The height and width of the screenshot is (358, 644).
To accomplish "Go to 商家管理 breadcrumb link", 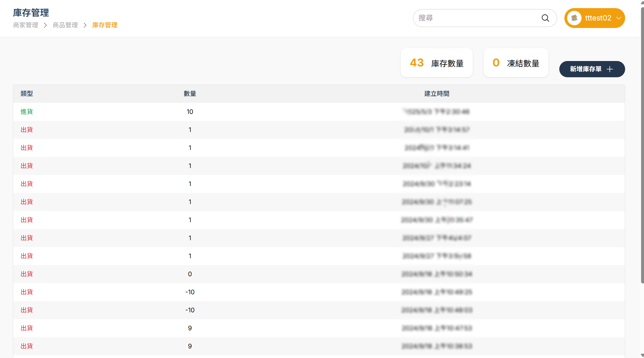I will pos(26,25).
